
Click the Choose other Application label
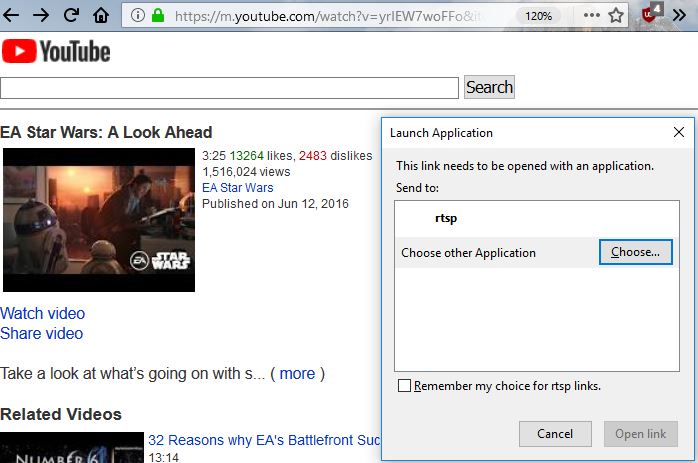(x=468, y=252)
